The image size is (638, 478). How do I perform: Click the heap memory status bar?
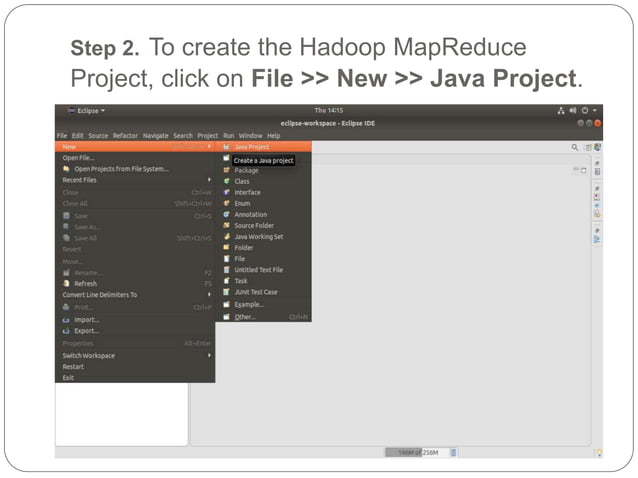tap(416, 452)
